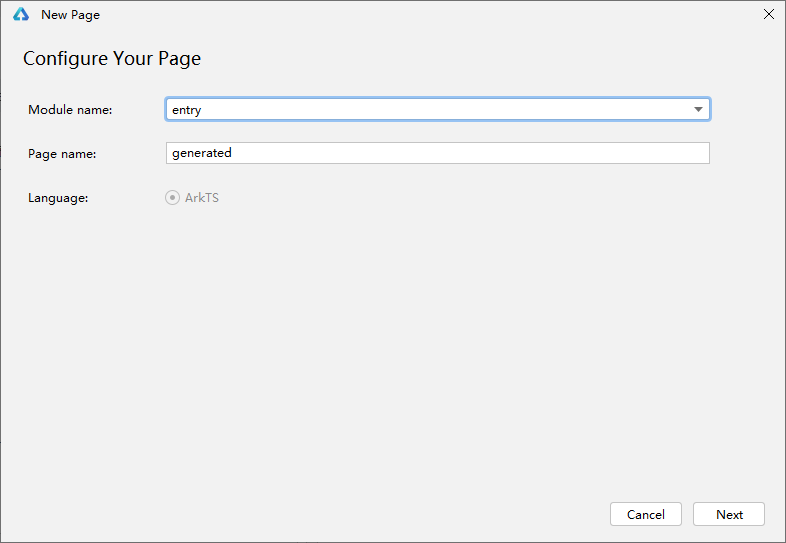Screen dimensions: 786x543
Task: Click the 'generated' text in Page name
Action: click(x=202, y=153)
